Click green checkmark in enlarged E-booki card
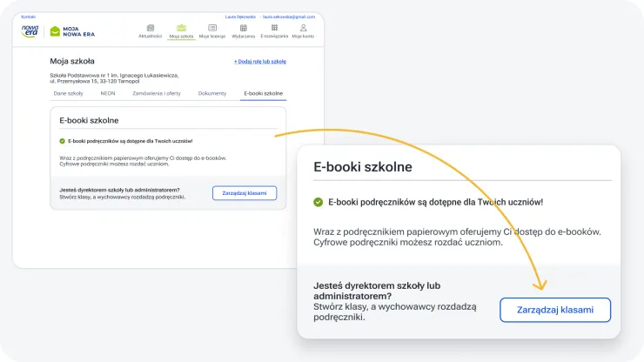Viewport: 644px width, 362px height. [318, 202]
